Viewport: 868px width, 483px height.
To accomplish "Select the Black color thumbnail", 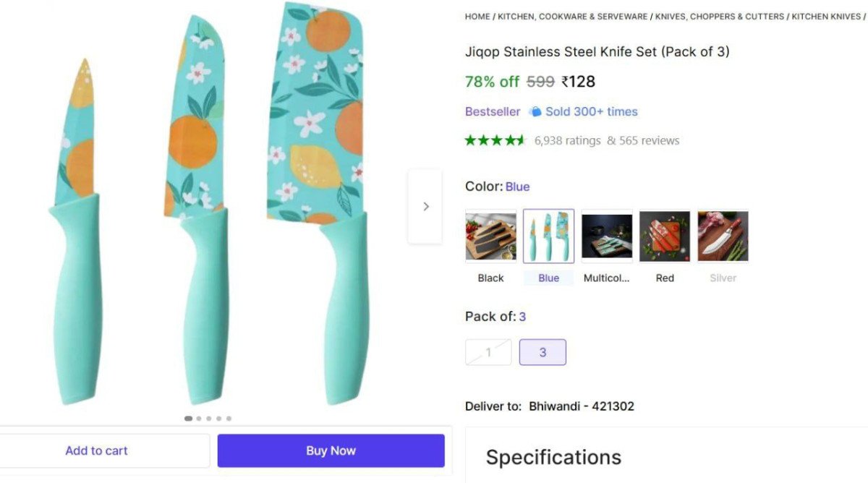I will click(491, 236).
